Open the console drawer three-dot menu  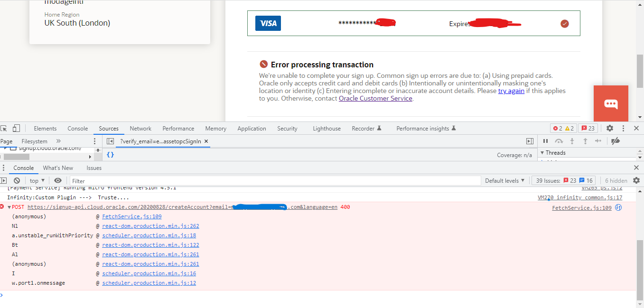(x=3, y=168)
